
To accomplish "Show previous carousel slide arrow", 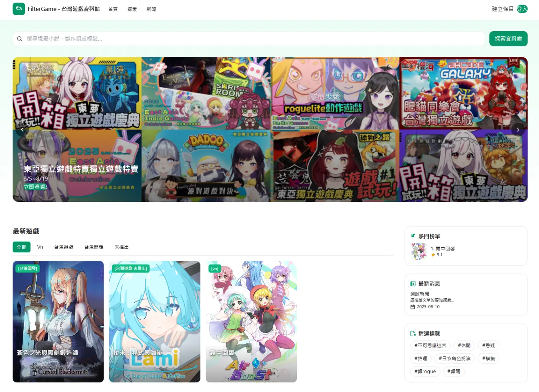I will point(22,130).
